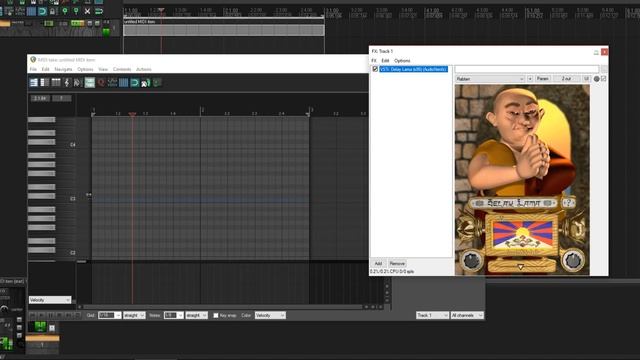Open Contents menu in MIDI editor
640x360 pixels.
coord(122,69)
